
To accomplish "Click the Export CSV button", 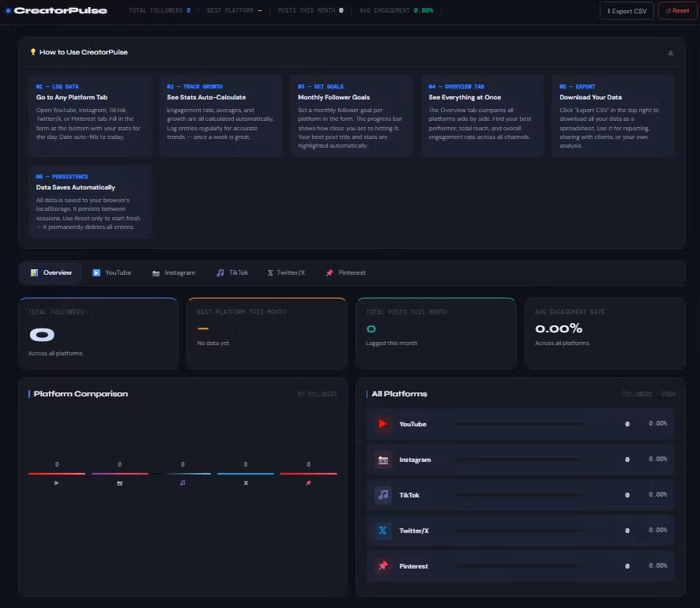I will pyautogui.click(x=627, y=11).
